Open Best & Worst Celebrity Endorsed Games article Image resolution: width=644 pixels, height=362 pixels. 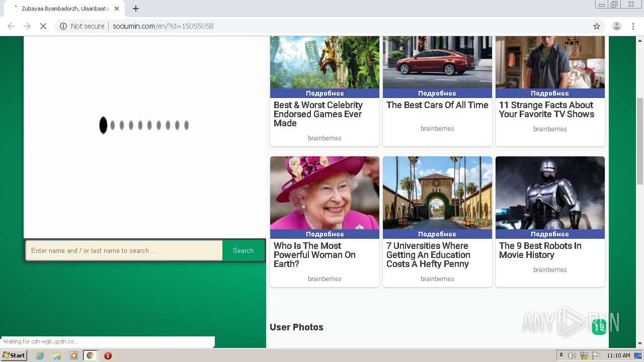[318, 114]
